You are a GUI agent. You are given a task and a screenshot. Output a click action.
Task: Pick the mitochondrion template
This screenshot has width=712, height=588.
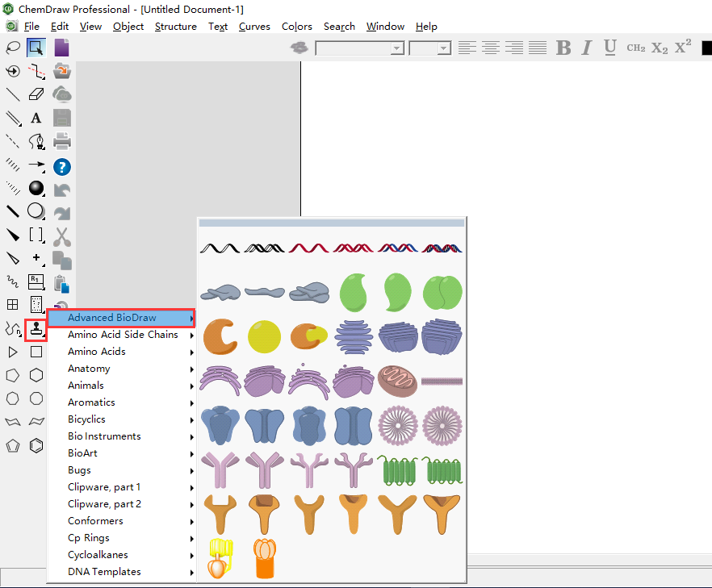coord(397,381)
